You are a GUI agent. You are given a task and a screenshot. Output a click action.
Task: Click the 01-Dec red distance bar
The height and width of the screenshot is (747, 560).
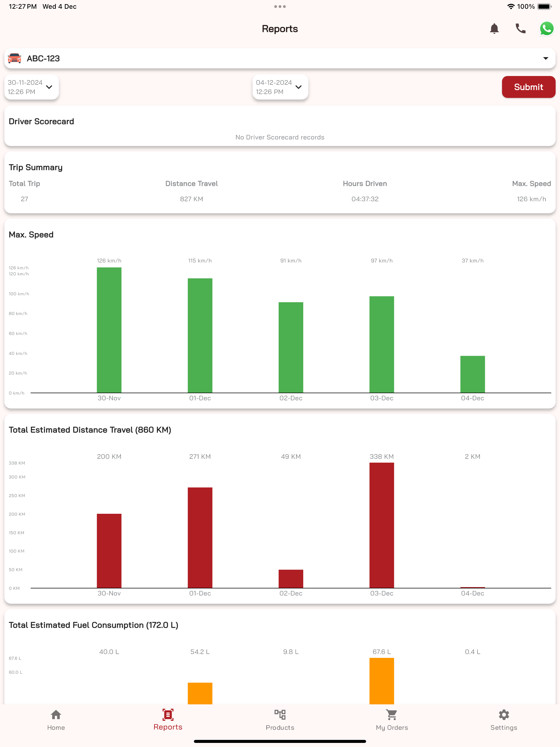pyautogui.click(x=200, y=538)
